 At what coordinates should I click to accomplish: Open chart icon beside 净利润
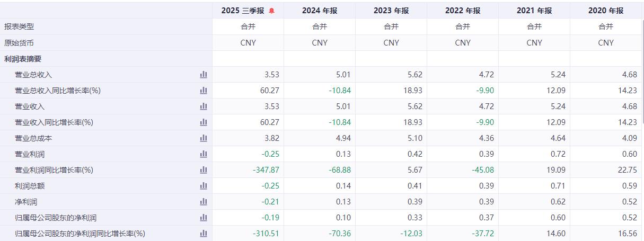[204, 202]
